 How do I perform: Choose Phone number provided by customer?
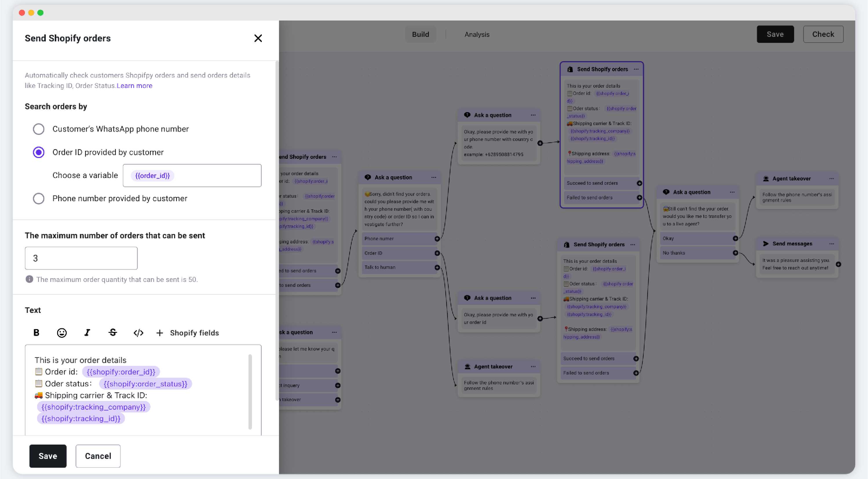pyautogui.click(x=39, y=198)
